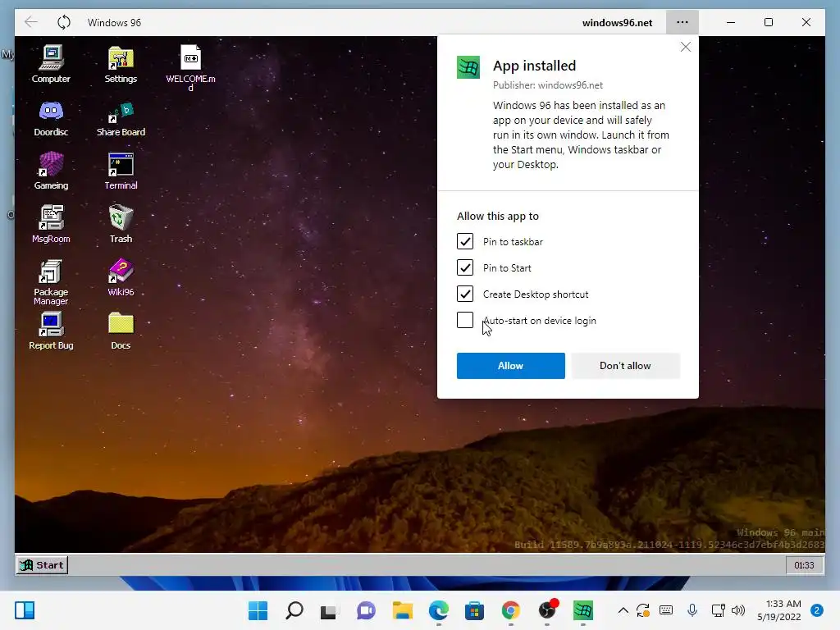Screen dimensions: 840x630
Task: Click the taskbar date and time
Action: coord(781,610)
